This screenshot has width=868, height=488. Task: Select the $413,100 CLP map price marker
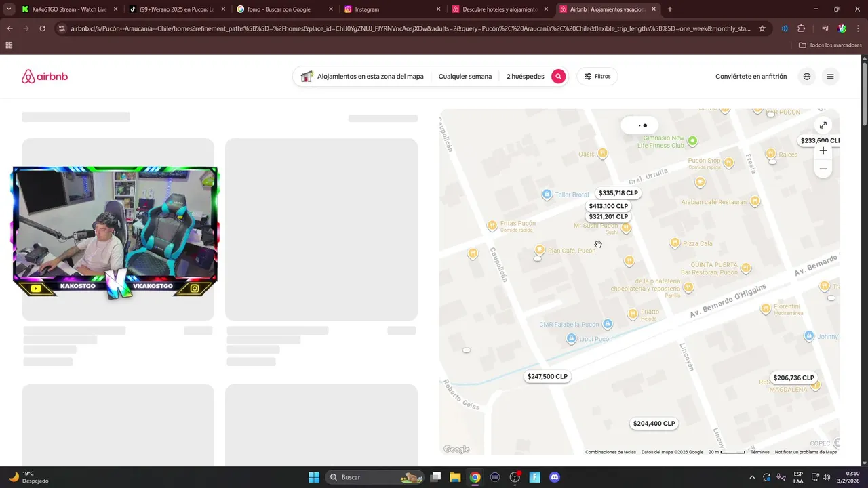coord(608,206)
